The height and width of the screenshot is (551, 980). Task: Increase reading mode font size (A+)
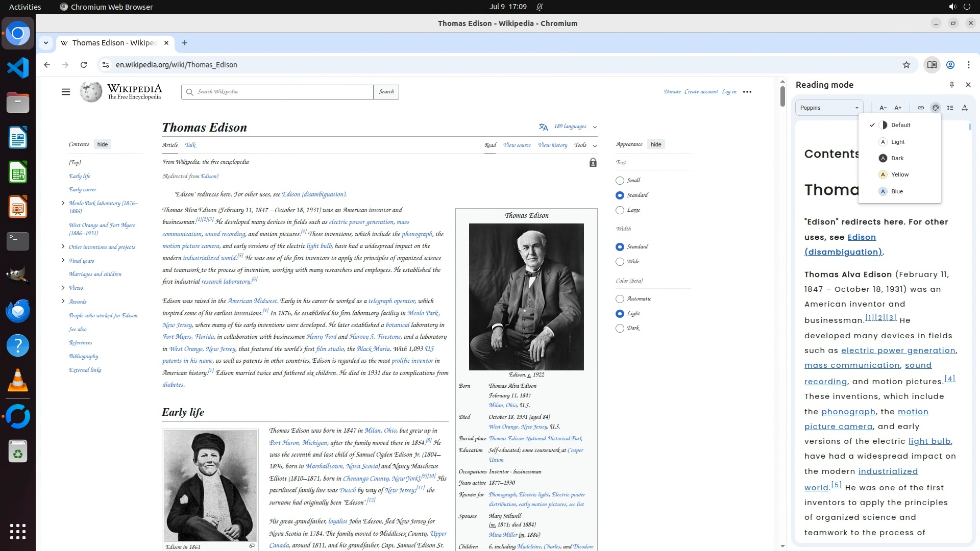click(x=898, y=108)
